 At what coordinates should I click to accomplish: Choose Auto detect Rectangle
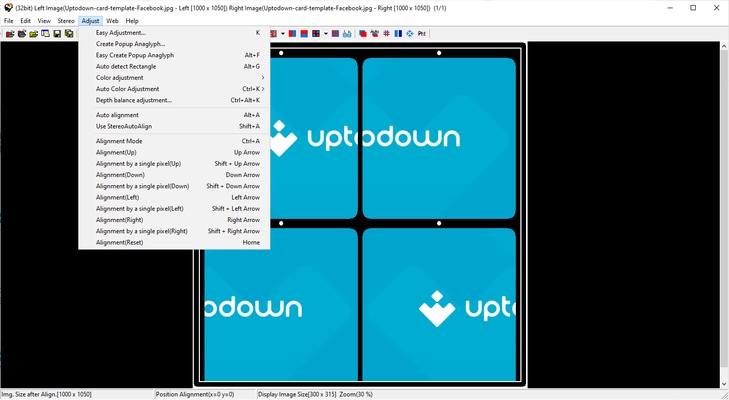coord(174,67)
